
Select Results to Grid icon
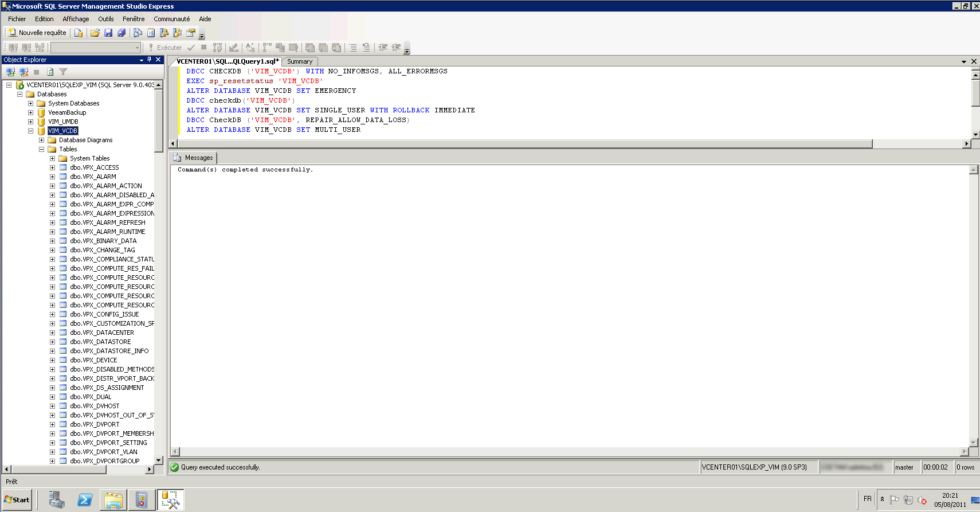pyautogui.click(x=323, y=48)
